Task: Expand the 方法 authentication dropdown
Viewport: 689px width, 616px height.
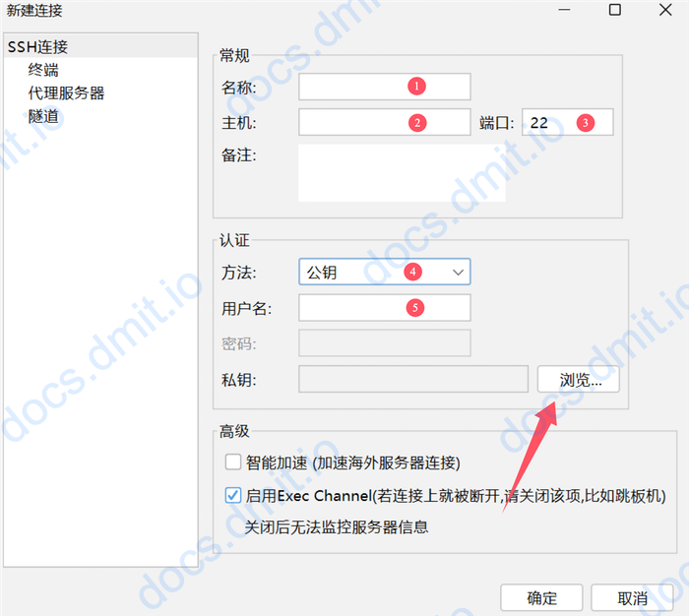Action: pyautogui.click(x=384, y=272)
